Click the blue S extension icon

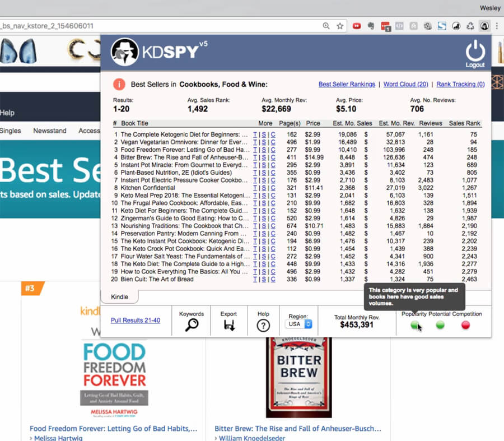tap(442, 26)
